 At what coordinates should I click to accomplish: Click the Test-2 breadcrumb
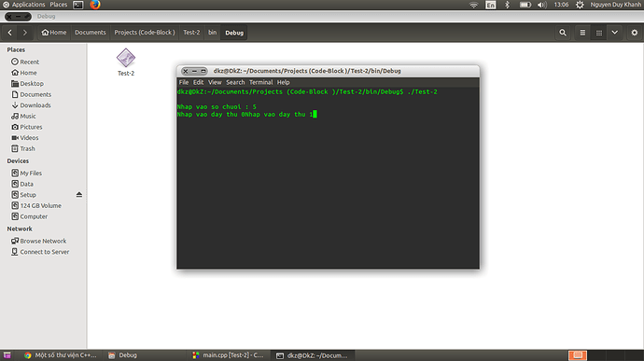[x=191, y=33]
